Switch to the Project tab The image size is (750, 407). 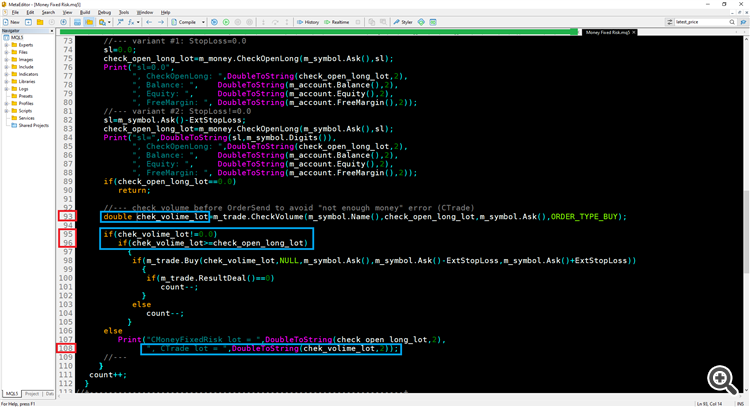click(32, 394)
